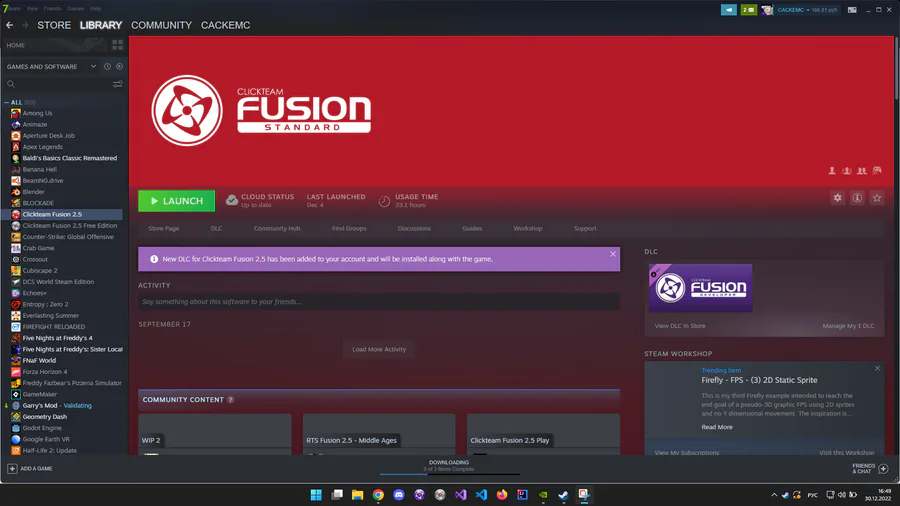This screenshot has height=506, width=900.
Task: Open the View menu
Action: pyautogui.click(x=32, y=9)
